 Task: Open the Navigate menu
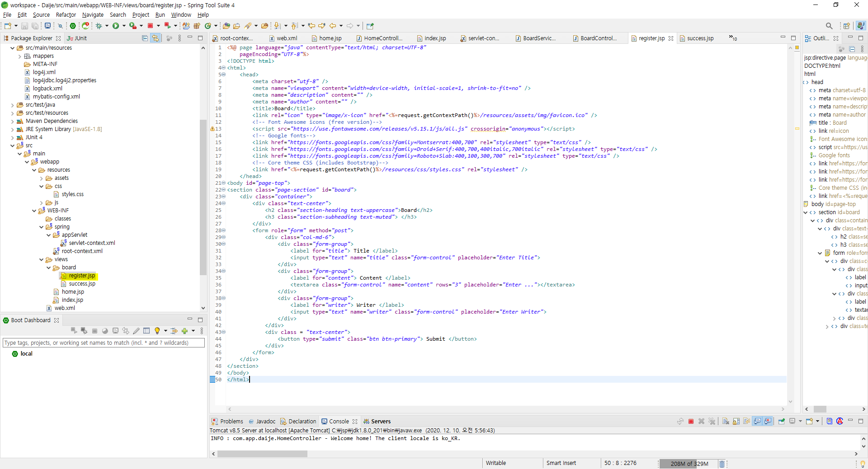pyautogui.click(x=93, y=14)
